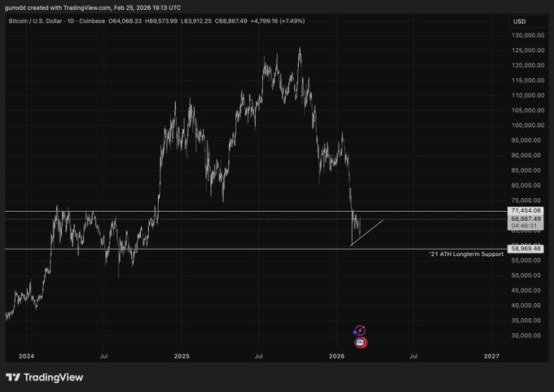Click the TradingView logo at bottom left
554x392 pixels.
pos(44,377)
